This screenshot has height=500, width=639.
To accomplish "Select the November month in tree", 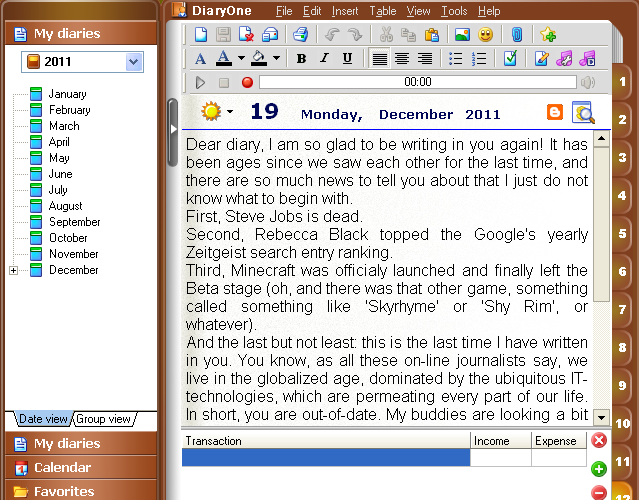I will click(x=73, y=254).
